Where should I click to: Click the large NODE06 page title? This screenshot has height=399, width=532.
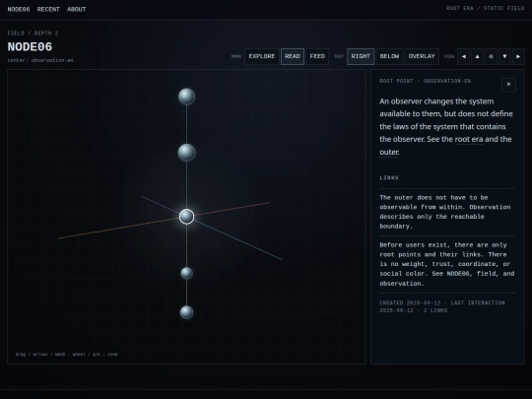tap(30, 47)
